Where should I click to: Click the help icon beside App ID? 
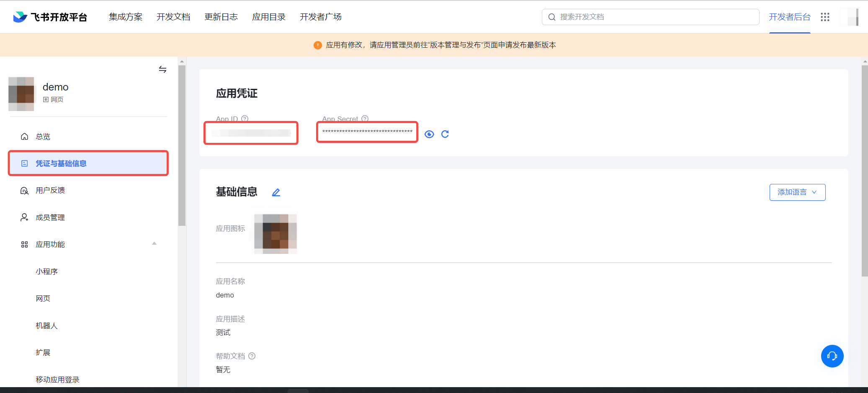pos(245,119)
